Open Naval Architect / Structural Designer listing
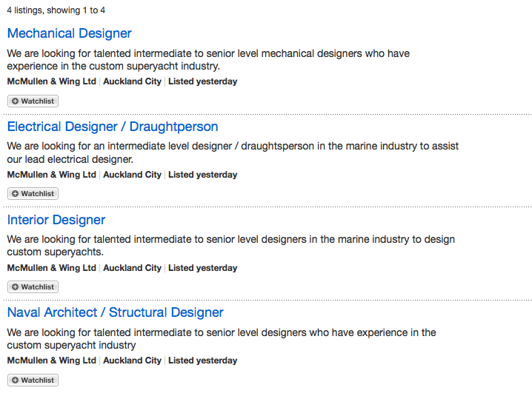Image resolution: width=532 pixels, height=399 pixels. [116, 312]
